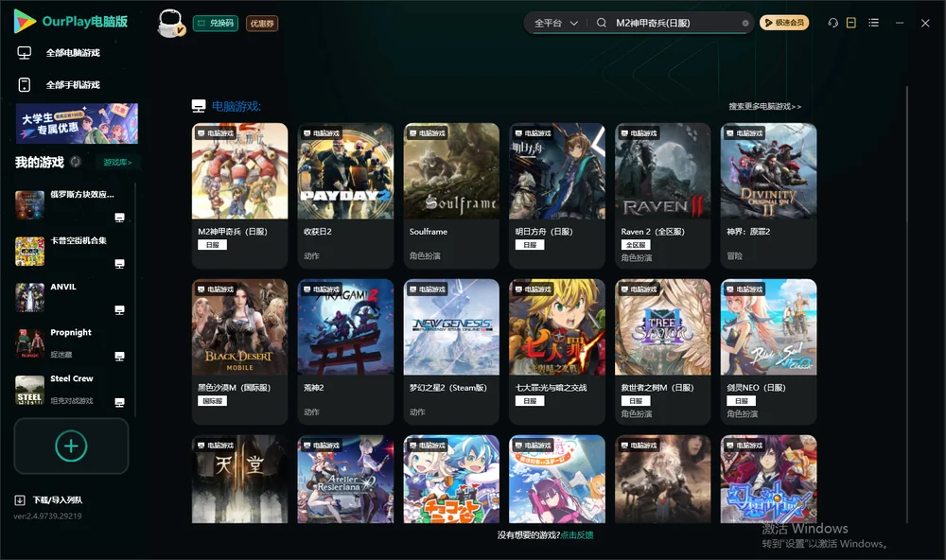Open the 游戏库> link
This screenshot has width=946, height=560.
(x=117, y=163)
